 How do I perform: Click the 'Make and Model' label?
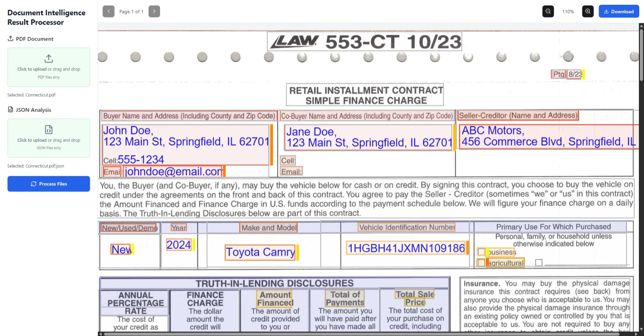pos(269,228)
